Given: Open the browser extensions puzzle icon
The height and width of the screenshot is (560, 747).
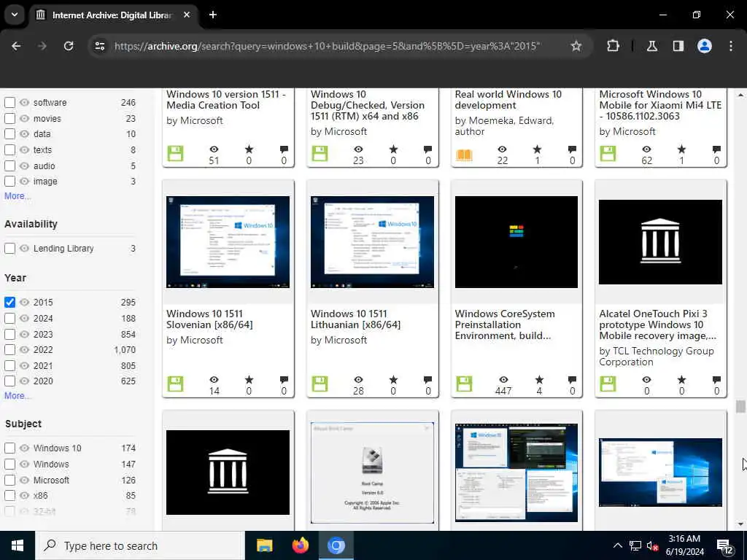Looking at the screenshot, I should (x=613, y=46).
